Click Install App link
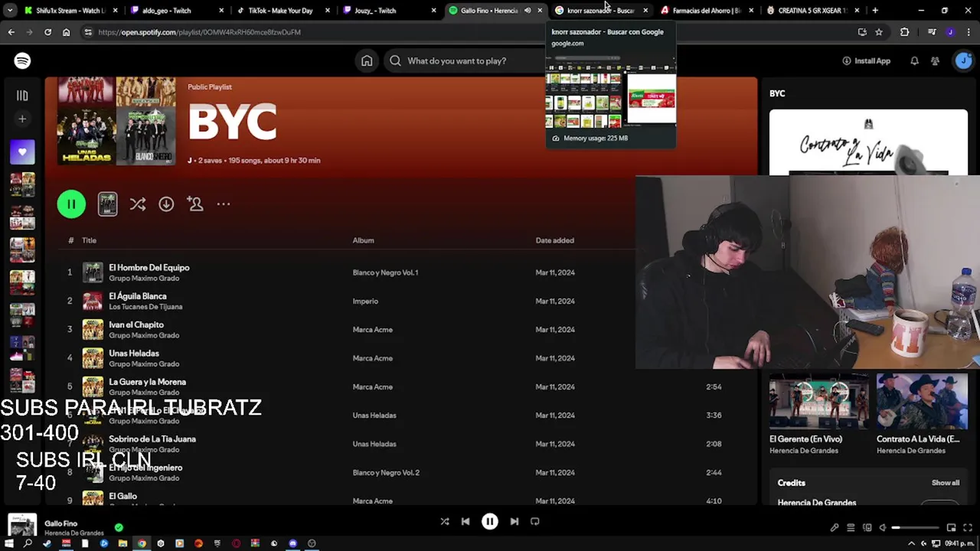Image resolution: width=980 pixels, height=551 pixels. point(866,60)
